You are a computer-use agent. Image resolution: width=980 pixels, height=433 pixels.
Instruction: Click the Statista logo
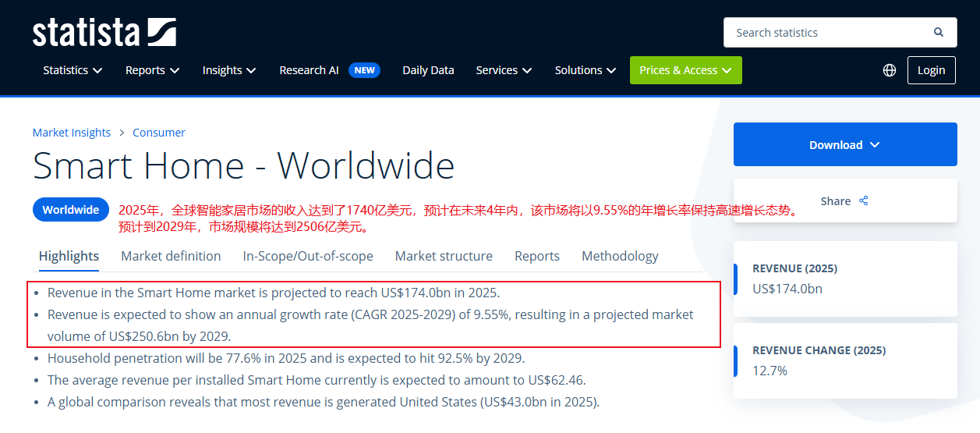104,33
